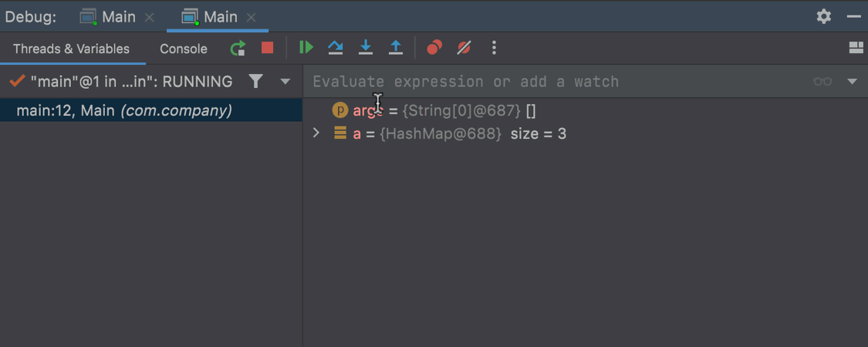
Task: Change the debug layout settings icon
Action: [x=855, y=48]
